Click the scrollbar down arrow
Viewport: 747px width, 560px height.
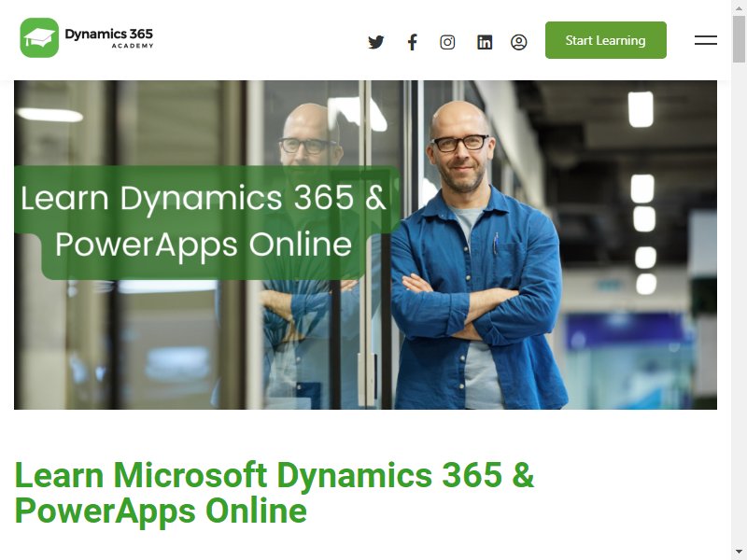click(739, 552)
